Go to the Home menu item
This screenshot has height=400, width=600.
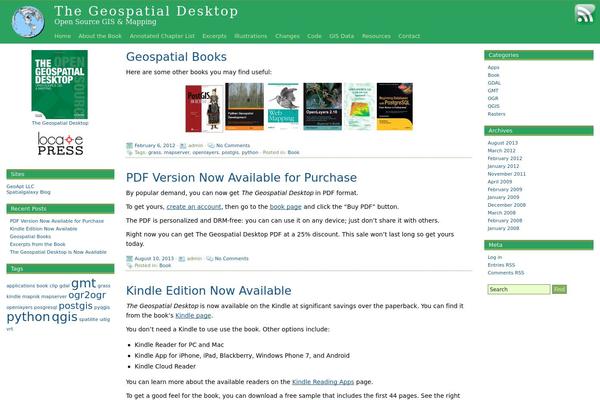(x=62, y=36)
